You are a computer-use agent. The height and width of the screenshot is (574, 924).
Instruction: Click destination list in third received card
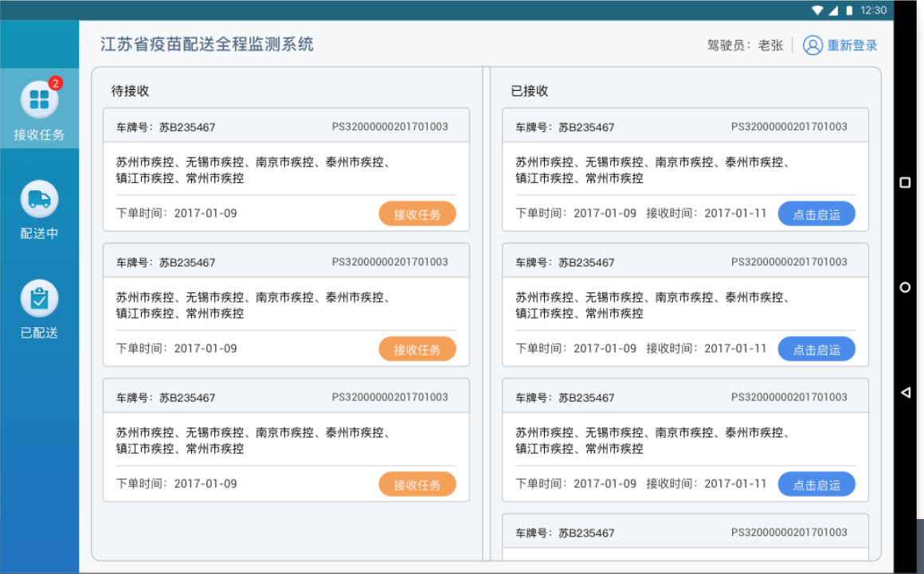coord(653,441)
